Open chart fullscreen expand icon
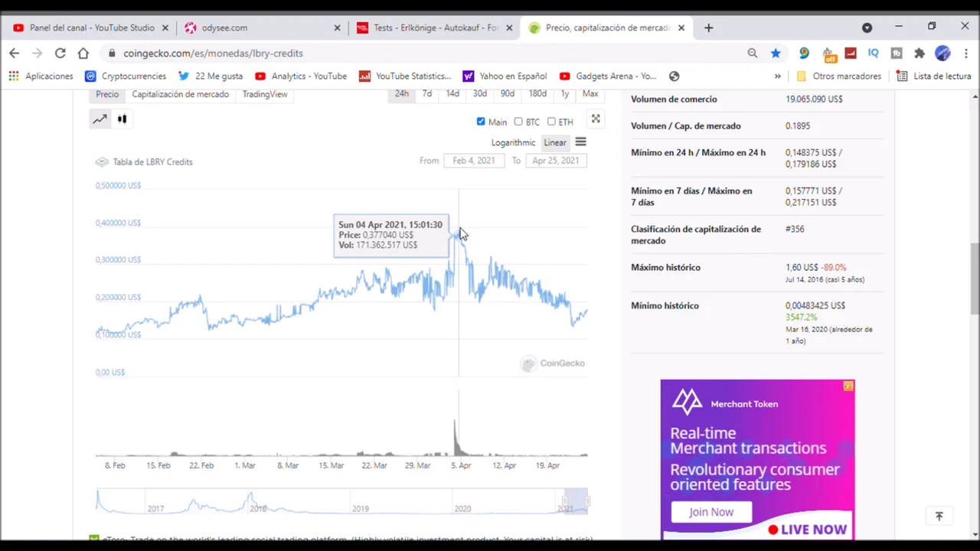This screenshot has width=980, height=551. pos(596,119)
